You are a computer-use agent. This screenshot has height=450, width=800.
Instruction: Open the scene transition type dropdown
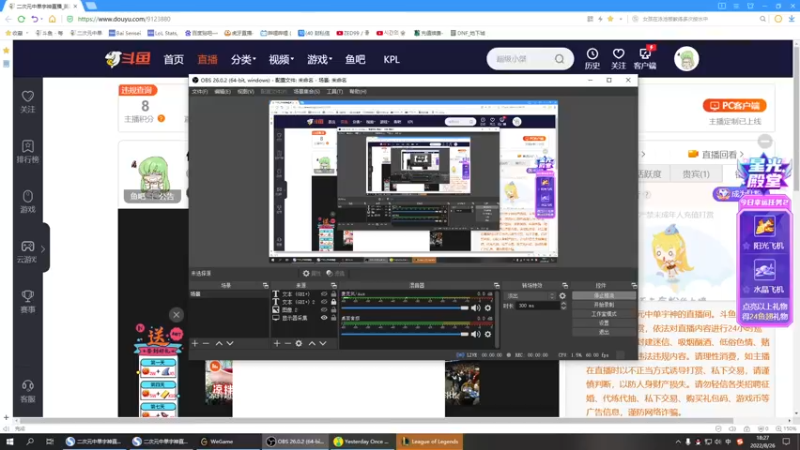point(530,296)
